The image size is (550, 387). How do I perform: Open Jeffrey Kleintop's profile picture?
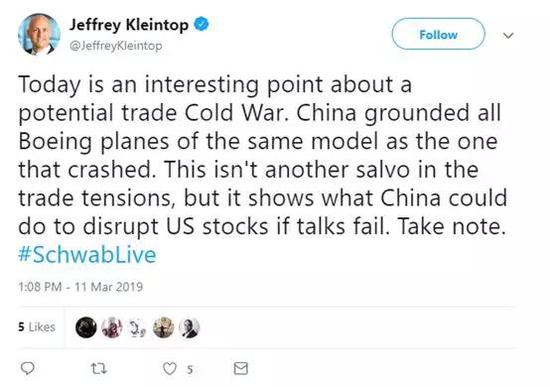tap(39, 34)
